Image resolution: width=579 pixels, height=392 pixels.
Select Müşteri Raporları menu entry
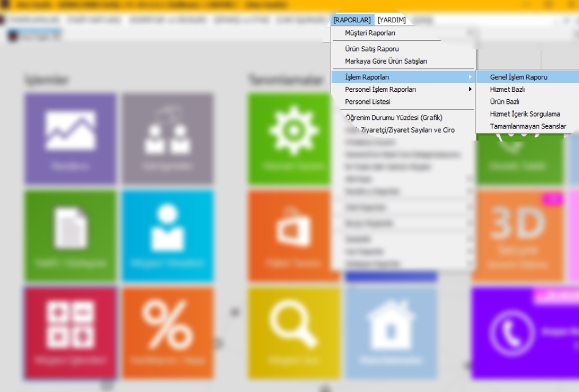click(370, 33)
